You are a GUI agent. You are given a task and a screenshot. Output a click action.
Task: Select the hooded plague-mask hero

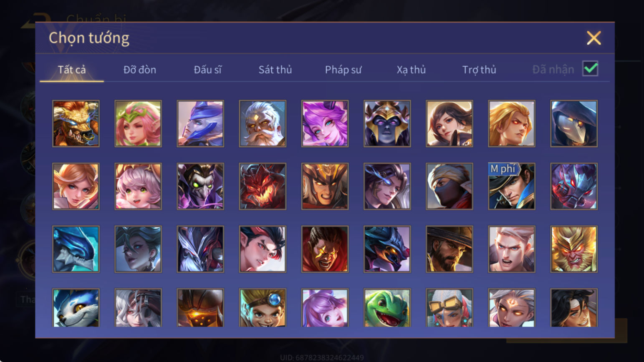tap(573, 123)
